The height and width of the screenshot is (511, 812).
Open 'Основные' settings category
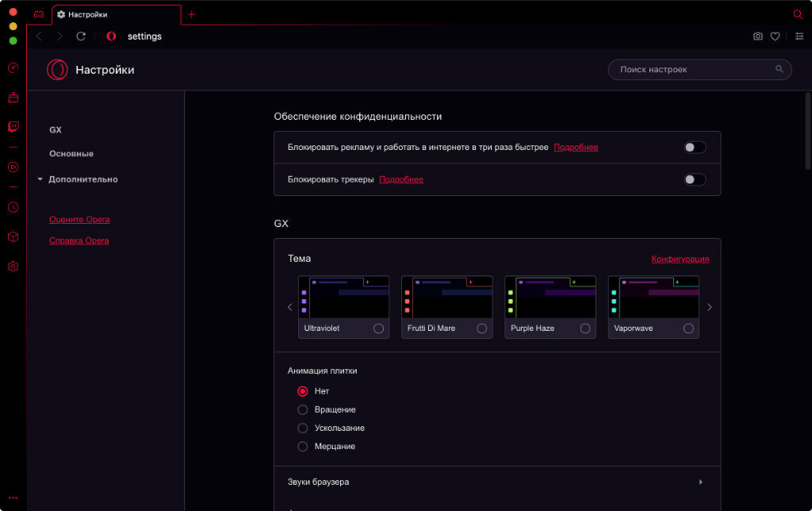pos(71,153)
